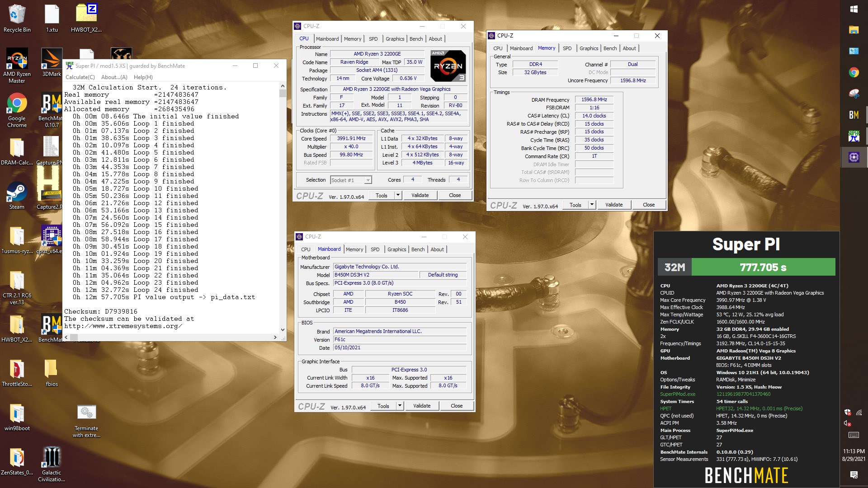Open the notification center icon
The width and height of the screenshot is (868, 488).
click(854, 474)
